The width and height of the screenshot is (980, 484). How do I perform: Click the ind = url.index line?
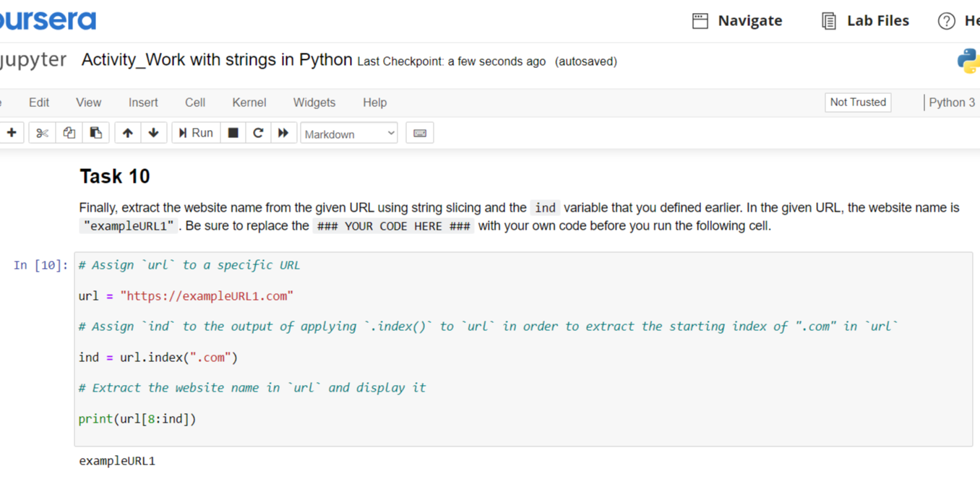[158, 358]
